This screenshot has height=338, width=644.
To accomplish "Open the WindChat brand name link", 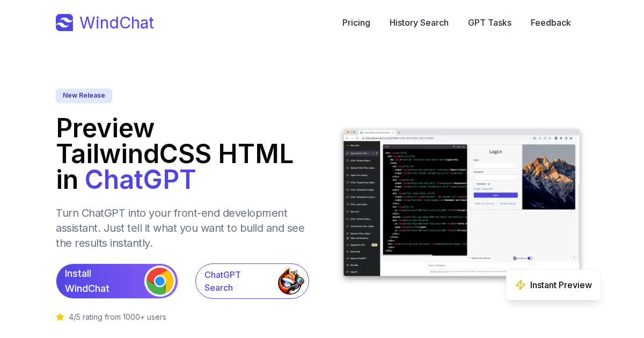I will pyautogui.click(x=116, y=23).
